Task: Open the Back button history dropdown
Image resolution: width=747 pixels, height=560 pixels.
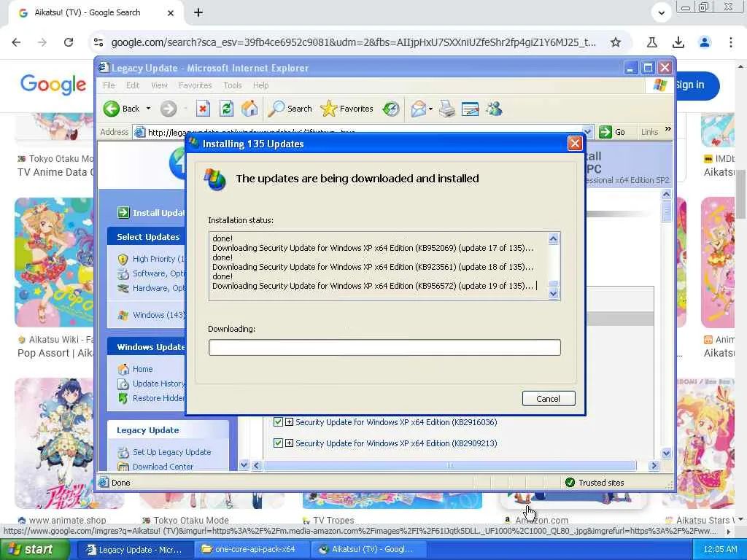Action: pyautogui.click(x=148, y=109)
